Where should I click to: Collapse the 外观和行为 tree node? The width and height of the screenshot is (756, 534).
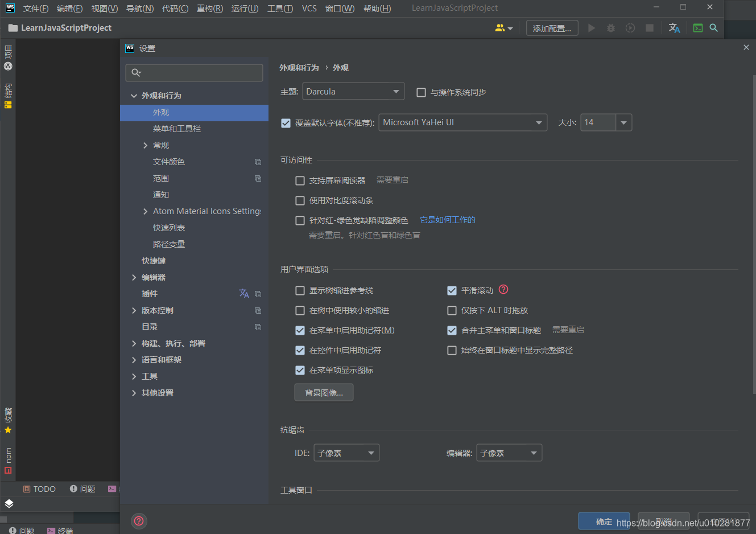134,96
